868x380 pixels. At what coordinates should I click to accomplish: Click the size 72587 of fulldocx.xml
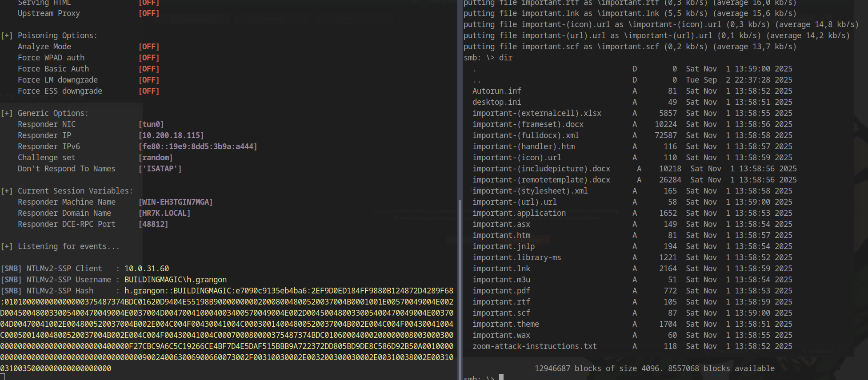[666, 135]
